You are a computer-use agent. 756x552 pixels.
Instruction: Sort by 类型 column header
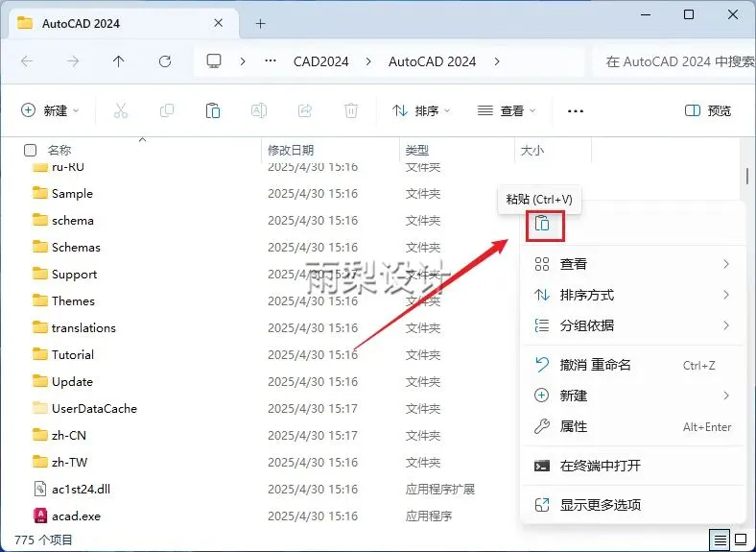point(417,150)
